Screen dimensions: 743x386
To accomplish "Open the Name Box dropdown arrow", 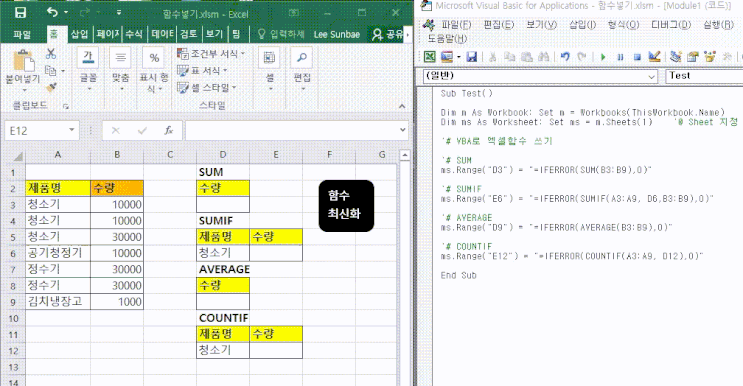I will [x=72, y=130].
